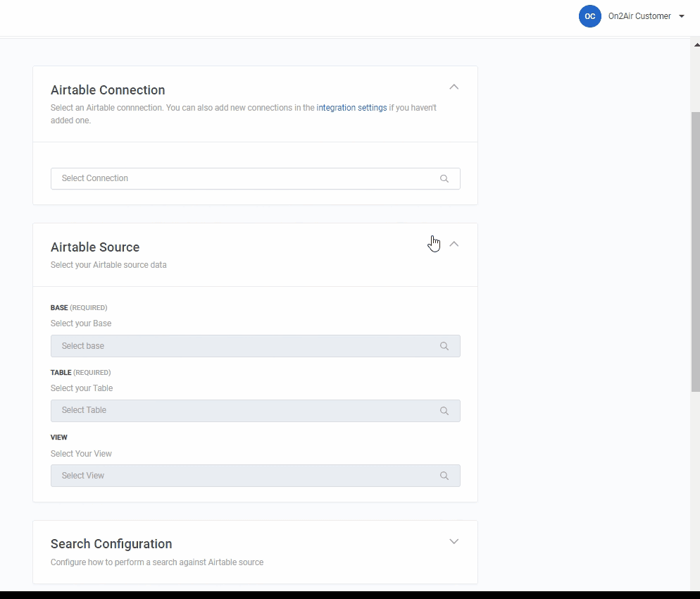The height and width of the screenshot is (599, 700).
Task: Click the On2Air Customer account name
Action: [x=639, y=16]
